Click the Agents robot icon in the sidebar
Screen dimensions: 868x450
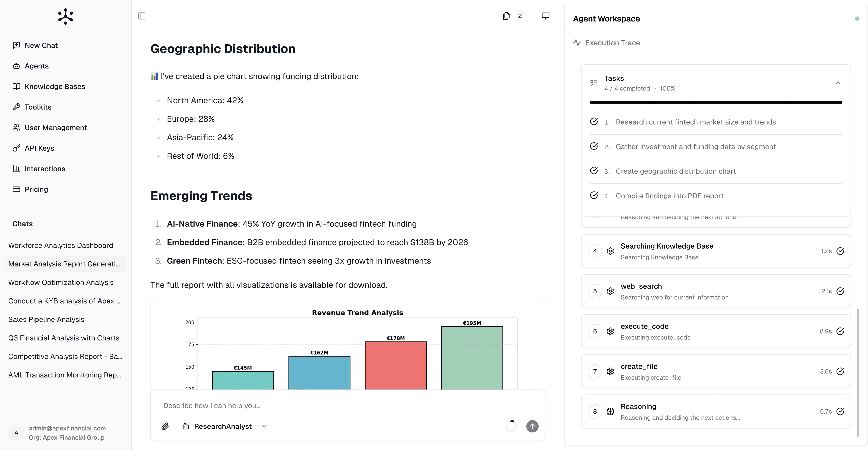(16, 66)
